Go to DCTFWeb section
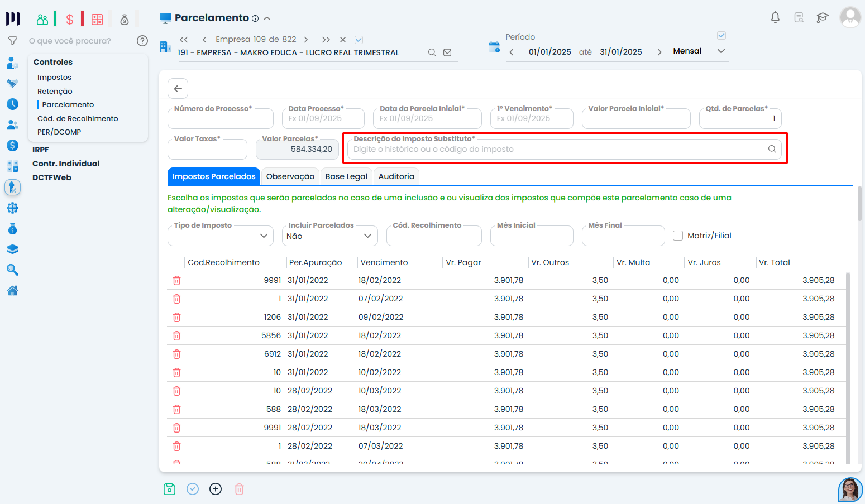865x504 pixels. (52, 177)
